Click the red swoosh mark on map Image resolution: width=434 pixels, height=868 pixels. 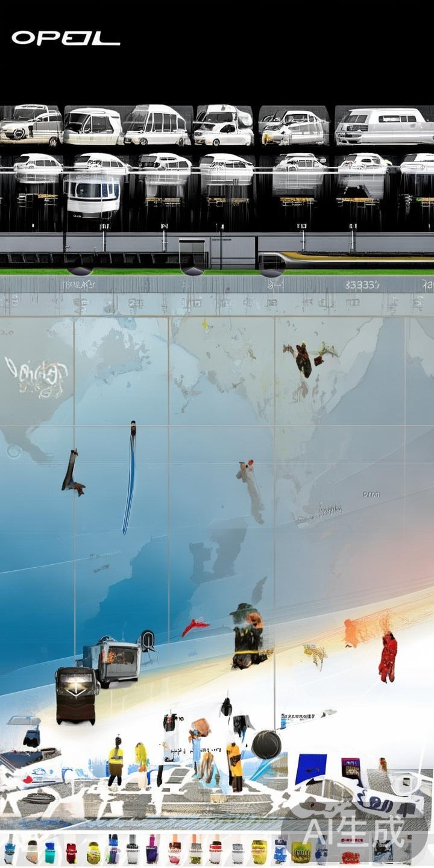tap(195, 627)
